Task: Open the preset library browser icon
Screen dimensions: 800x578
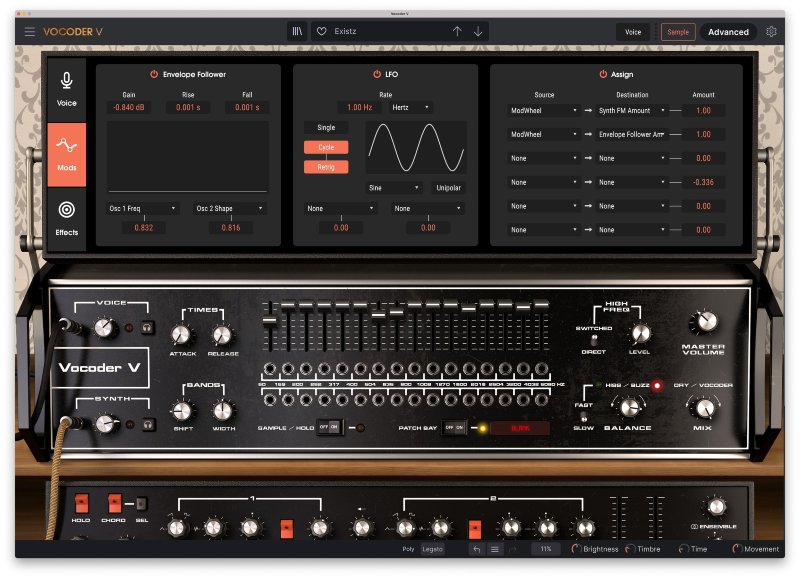Action: (297, 31)
